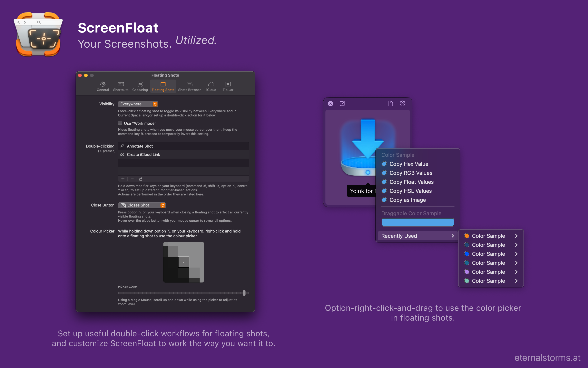588x368 pixels.
Task: Remove the selected action with minus button
Action: click(132, 179)
